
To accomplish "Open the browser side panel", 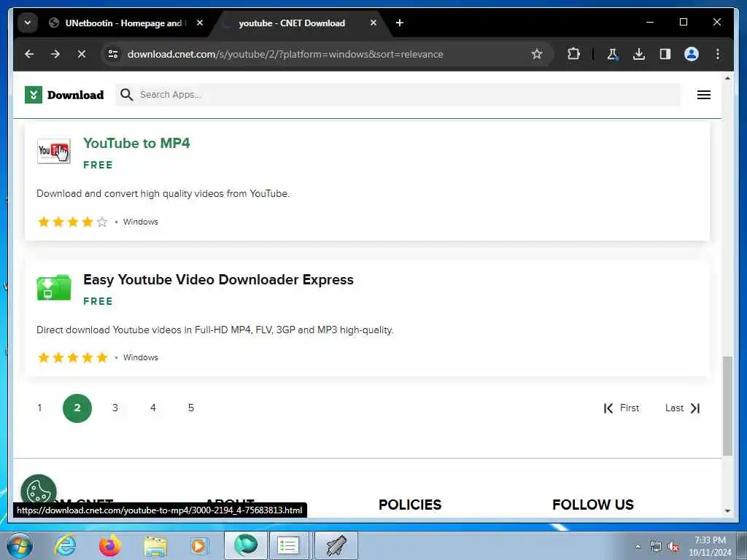I will pos(665,54).
